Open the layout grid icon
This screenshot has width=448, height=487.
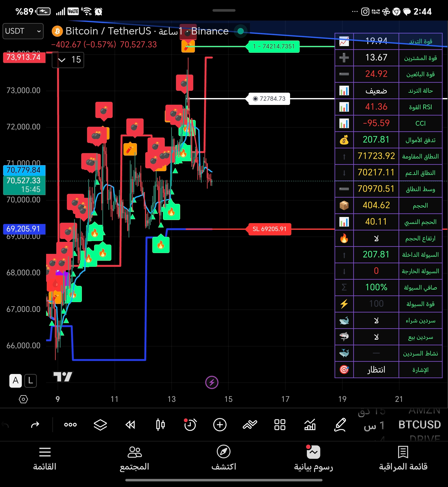tap(280, 425)
